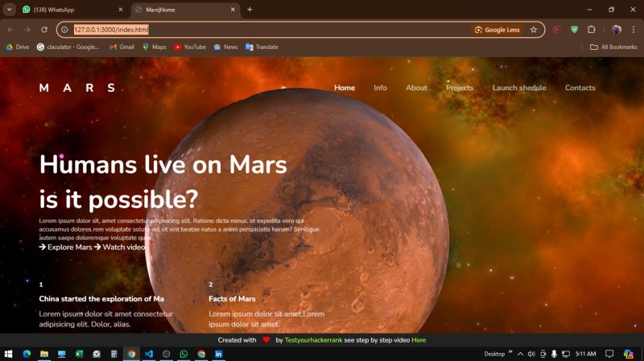Click the microphone icon in system tray
Screen dimensions: 644x361
[x=554, y=354]
